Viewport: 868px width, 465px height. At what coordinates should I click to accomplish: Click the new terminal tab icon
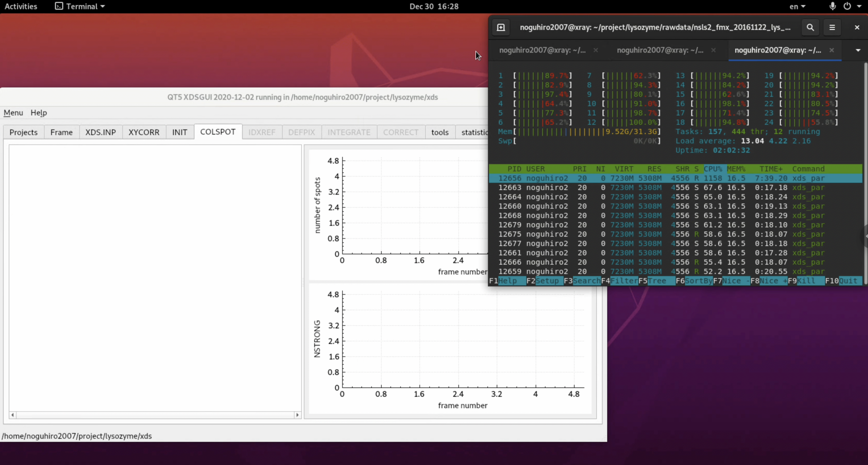coord(501,27)
